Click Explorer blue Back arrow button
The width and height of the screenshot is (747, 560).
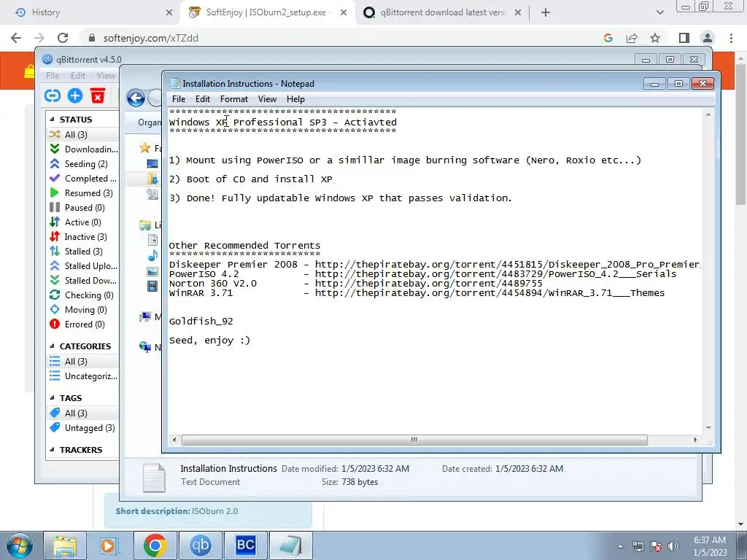tap(136, 98)
